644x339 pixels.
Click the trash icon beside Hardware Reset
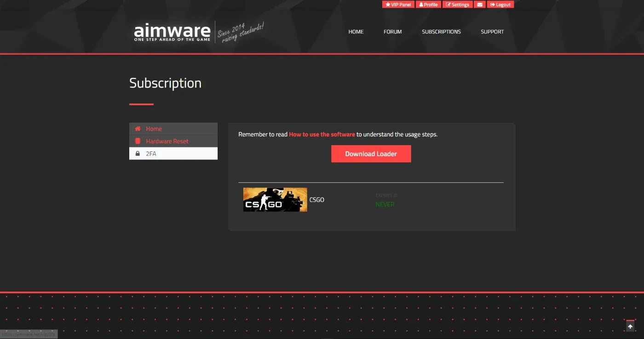click(138, 141)
